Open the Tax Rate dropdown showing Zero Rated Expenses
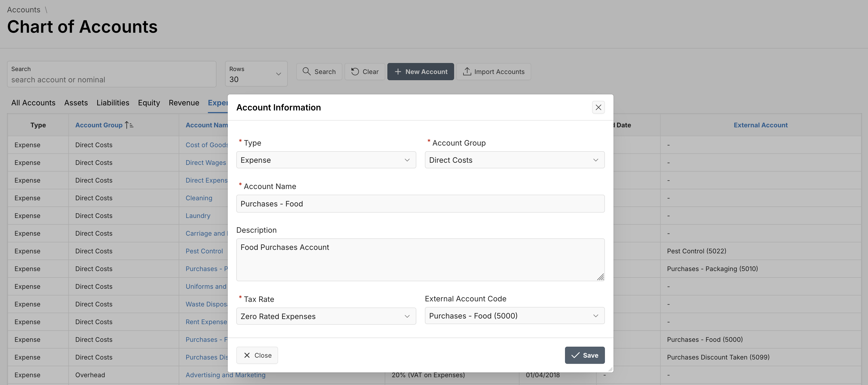868x385 pixels. (326, 316)
